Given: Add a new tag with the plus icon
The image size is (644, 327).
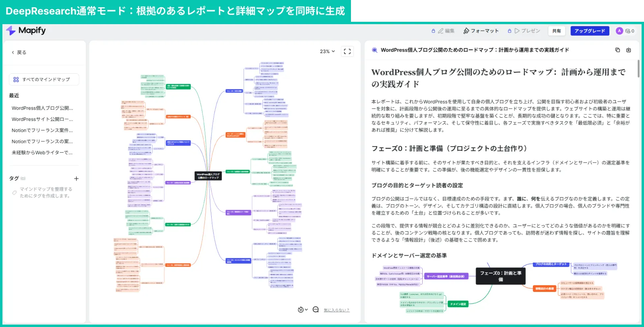Looking at the screenshot, I should point(76,178).
